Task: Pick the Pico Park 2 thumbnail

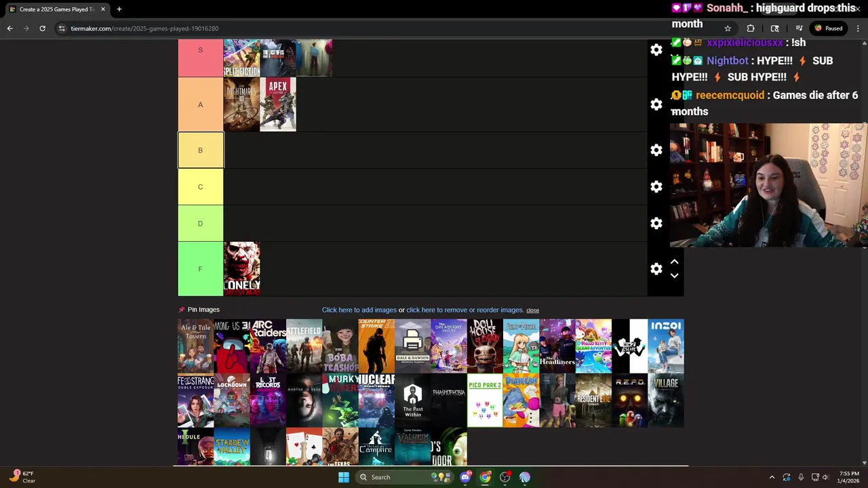Action: [x=485, y=401]
